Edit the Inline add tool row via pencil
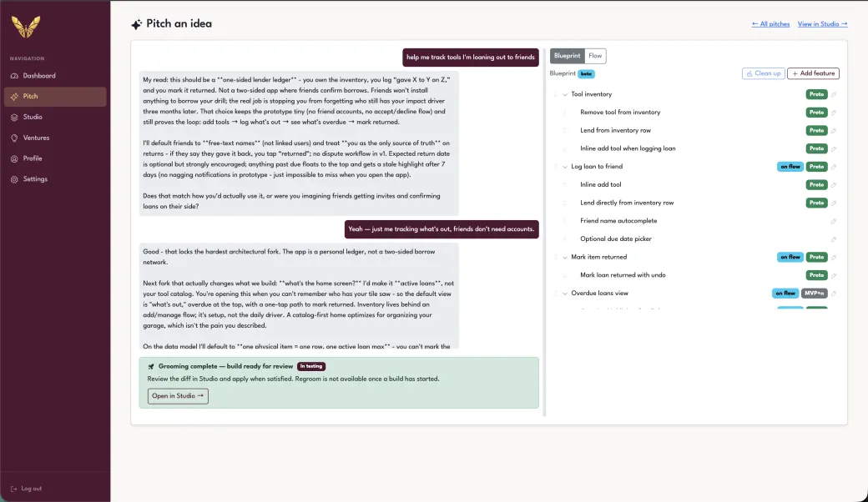Viewport: 868px width, 502px height. coord(834,185)
